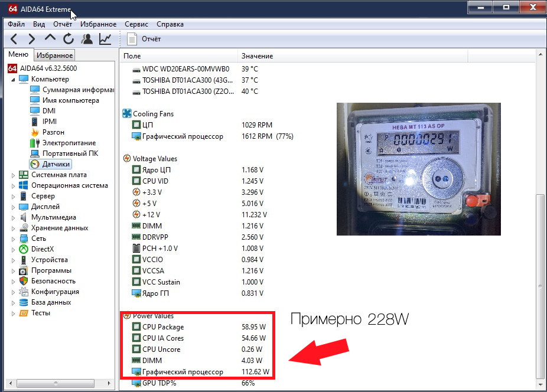This screenshot has width=547, height=392.
Task: Click the Значение column header
Action: point(353,56)
